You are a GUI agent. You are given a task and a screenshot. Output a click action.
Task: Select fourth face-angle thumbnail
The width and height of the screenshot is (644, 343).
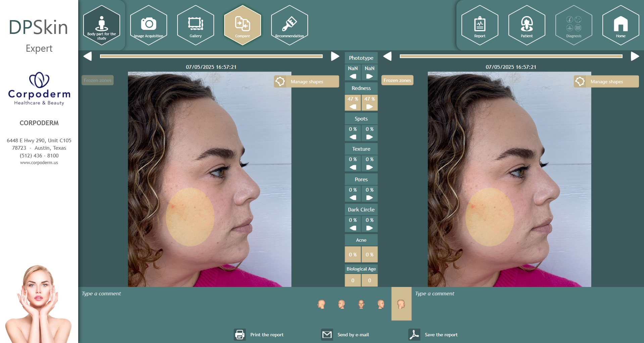[381, 304]
